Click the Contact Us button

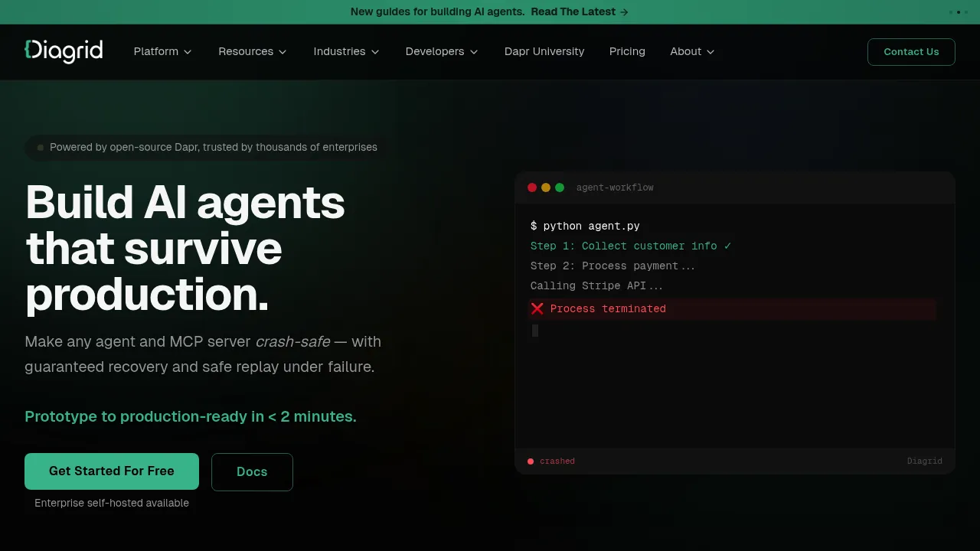coord(911,52)
